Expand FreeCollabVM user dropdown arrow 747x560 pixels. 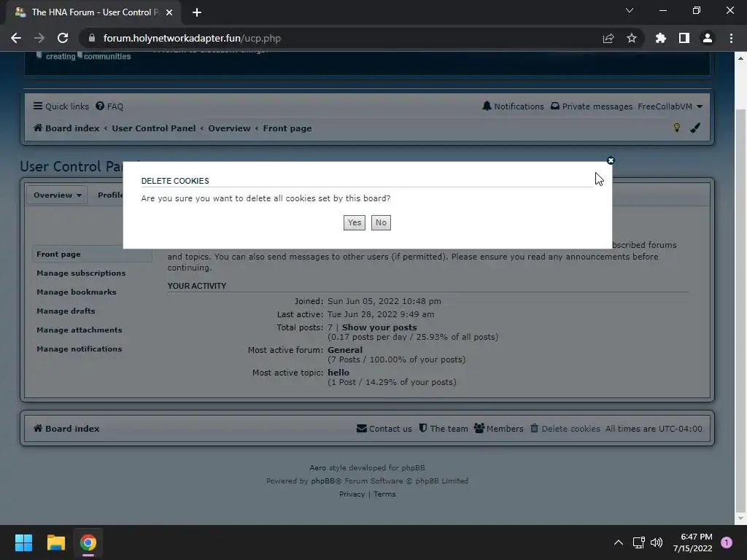(700, 106)
